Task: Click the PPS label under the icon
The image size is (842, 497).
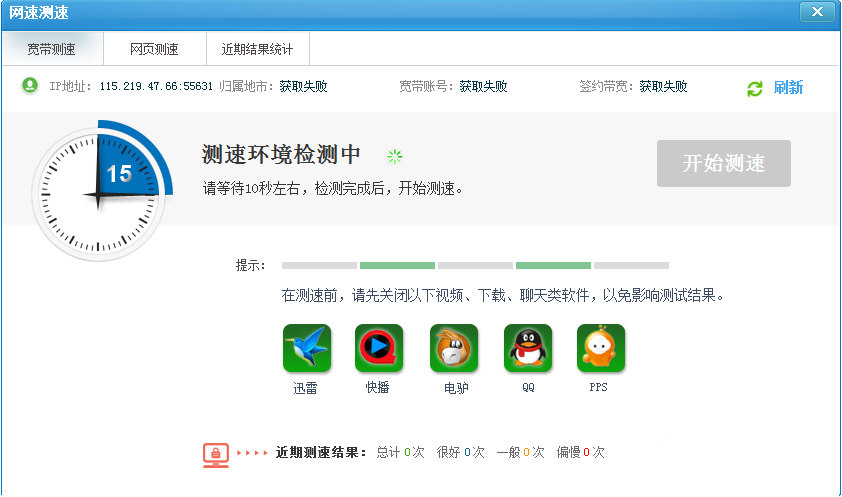Action: coord(599,387)
